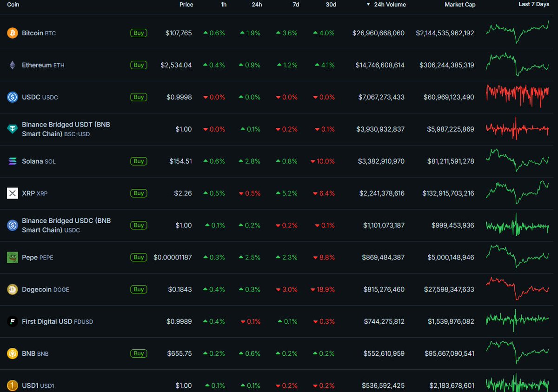558x392 pixels.
Task: Click the Bitcoin coin logo
Action: 13,33
